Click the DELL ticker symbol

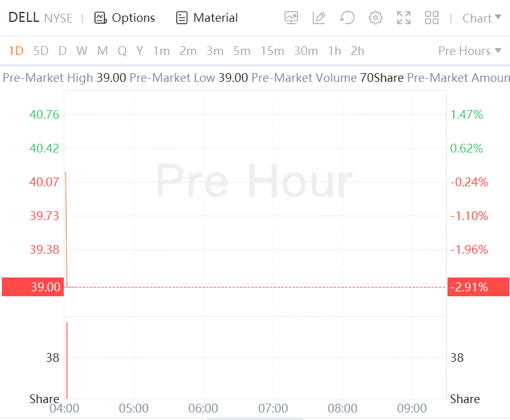click(x=24, y=17)
